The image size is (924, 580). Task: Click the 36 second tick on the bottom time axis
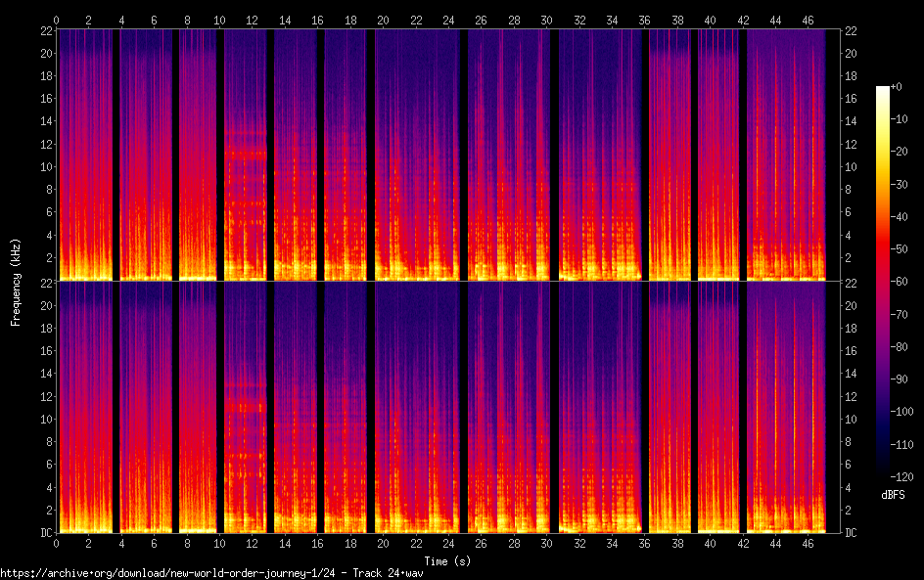[x=645, y=542]
